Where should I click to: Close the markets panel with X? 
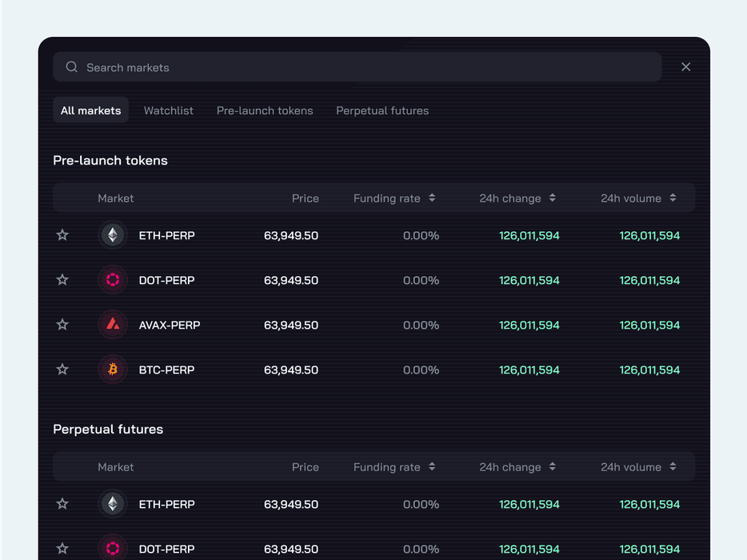[685, 67]
